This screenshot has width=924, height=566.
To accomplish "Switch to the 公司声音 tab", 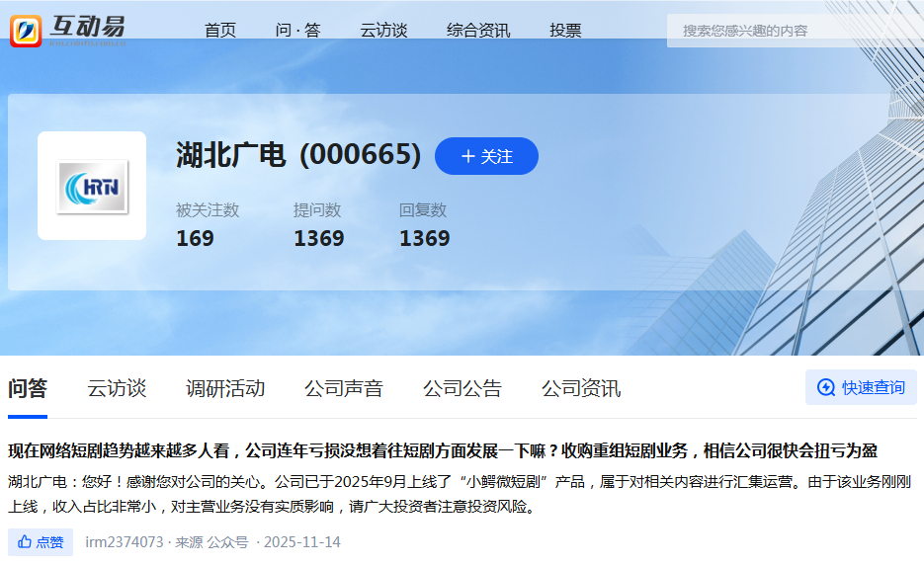I will [344, 389].
